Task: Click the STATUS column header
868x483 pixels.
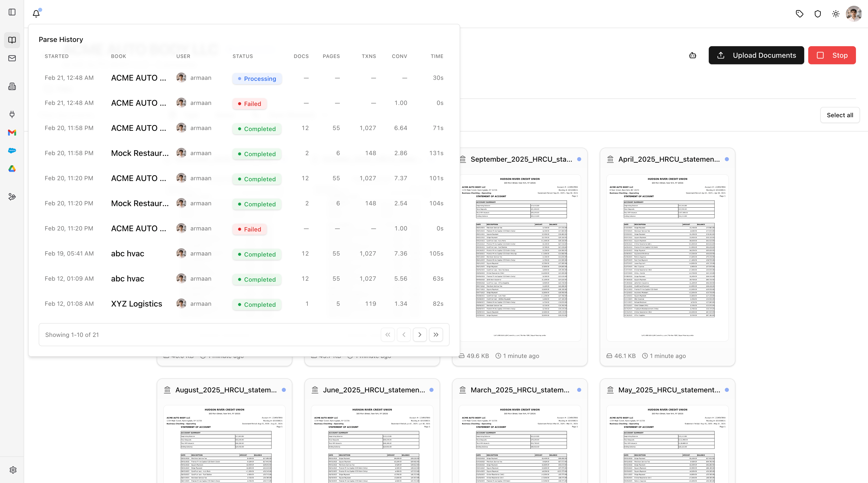Action: pyautogui.click(x=243, y=56)
